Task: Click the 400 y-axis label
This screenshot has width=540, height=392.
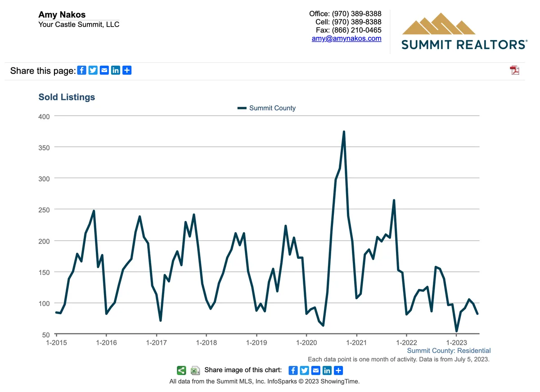Action: (44, 116)
